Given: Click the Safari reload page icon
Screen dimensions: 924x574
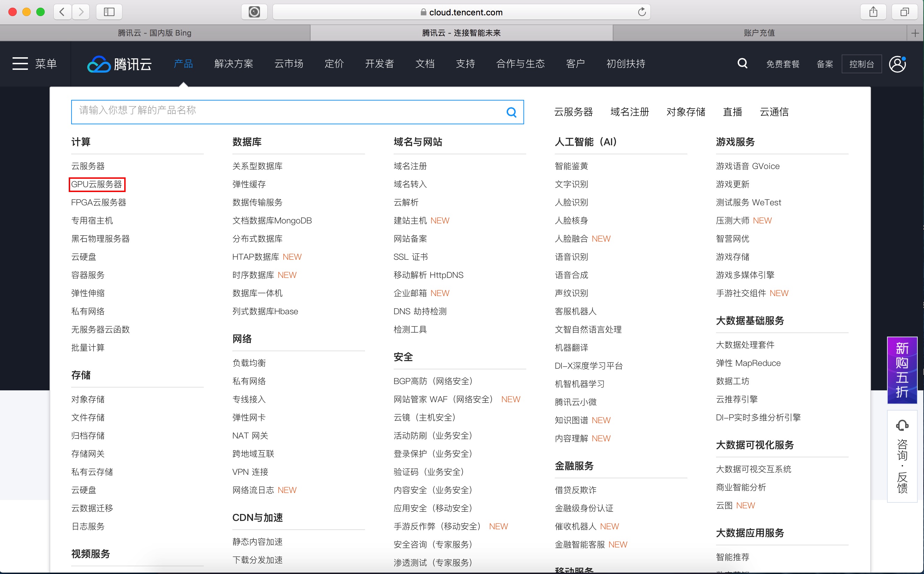Looking at the screenshot, I should tap(641, 12).
